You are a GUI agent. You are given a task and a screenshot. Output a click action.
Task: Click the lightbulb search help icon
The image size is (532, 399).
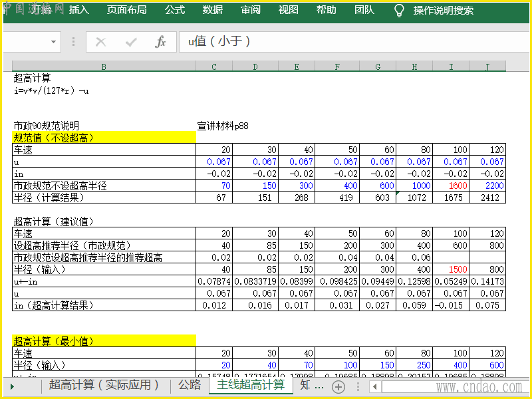click(399, 10)
